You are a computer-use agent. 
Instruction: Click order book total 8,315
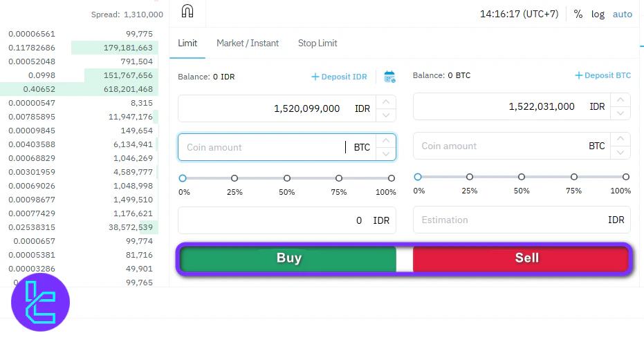pyautogui.click(x=142, y=103)
